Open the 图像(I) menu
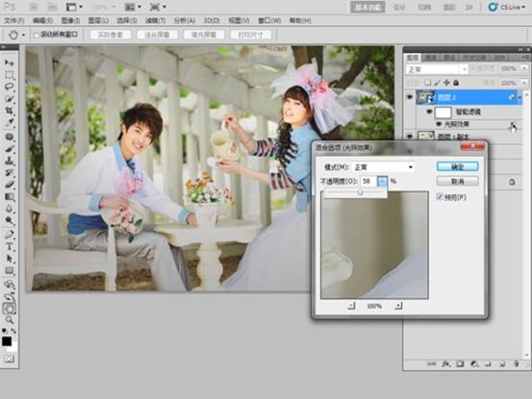Image resolution: width=532 pixels, height=399 pixels. [70, 21]
